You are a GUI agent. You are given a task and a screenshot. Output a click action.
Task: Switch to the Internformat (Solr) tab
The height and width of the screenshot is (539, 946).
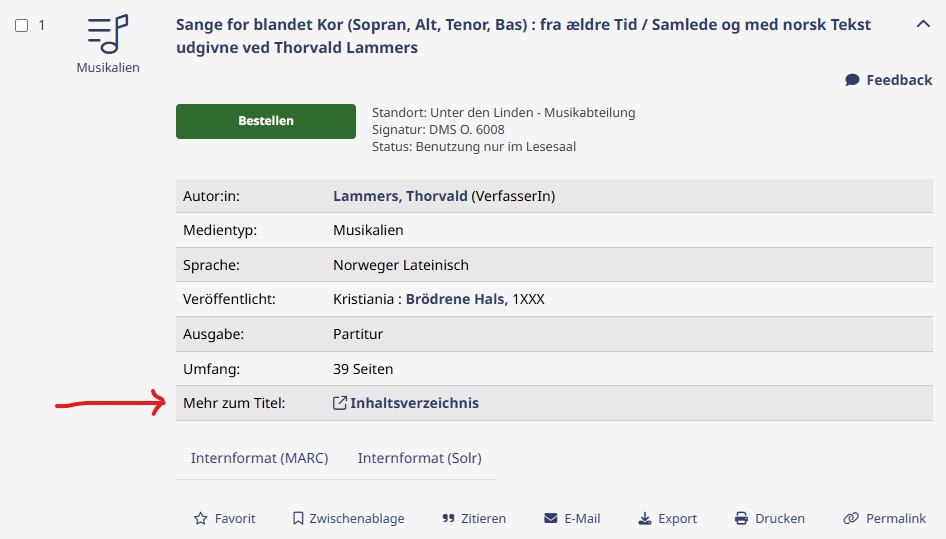point(419,458)
